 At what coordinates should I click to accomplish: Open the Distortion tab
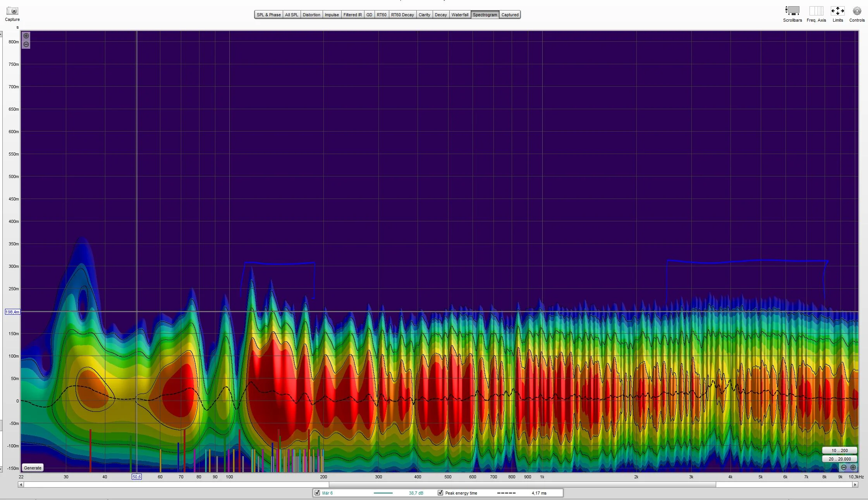pyautogui.click(x=311, y=15)
